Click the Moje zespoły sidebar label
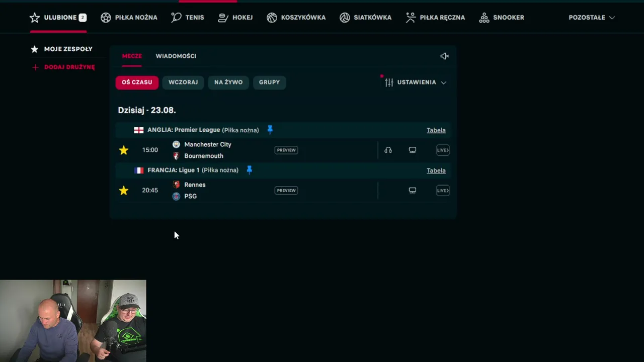The width and height of the screenshot is (644, 362). pos(68,49)
